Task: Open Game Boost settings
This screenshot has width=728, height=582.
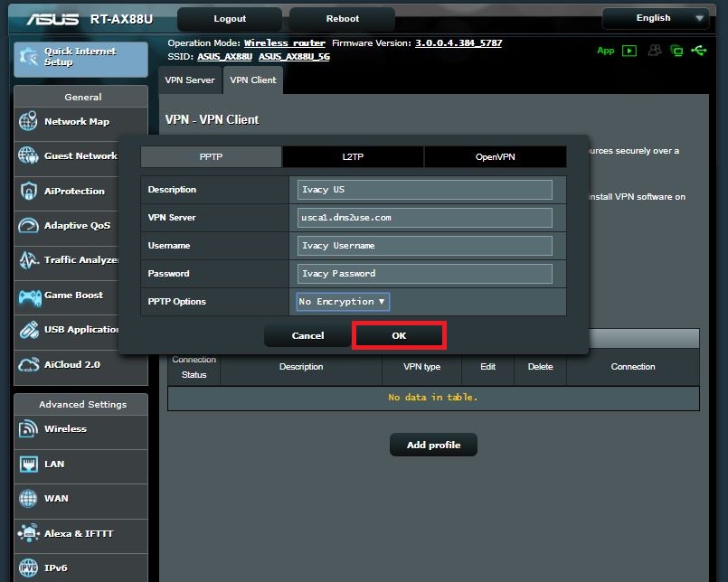Action: (x=63, y=296)
